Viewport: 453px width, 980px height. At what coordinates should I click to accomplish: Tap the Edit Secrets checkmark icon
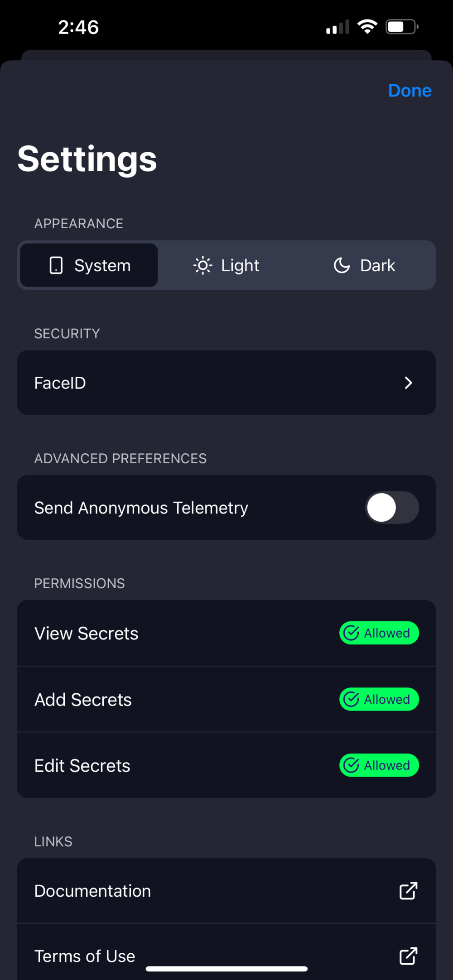[x=352, y=765]
